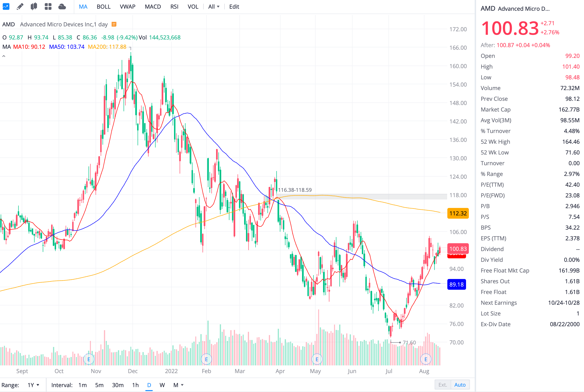Switch to the W weekly interval tab
Image resolution: width=584 pixels, height=392 pixels.
coord(162,385)
